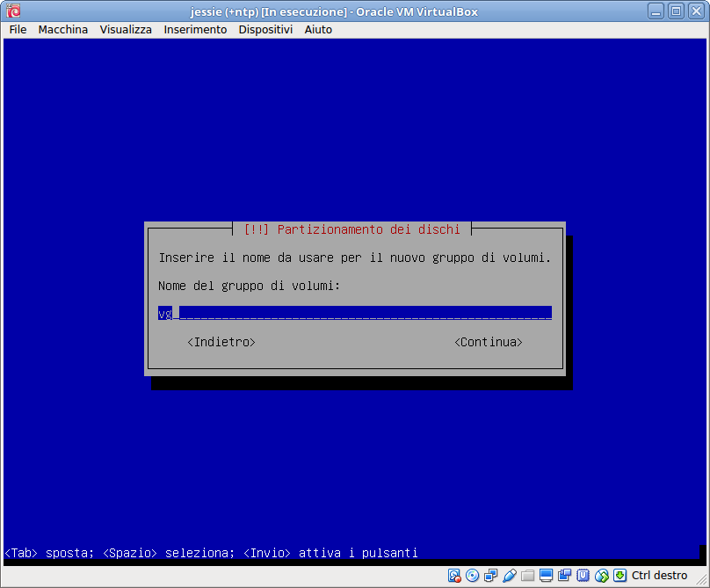The height and width of the screenshot is (588, 710).
Task: Click the Tab/Spazio/Invio help line
Action: tap(211, 553)
